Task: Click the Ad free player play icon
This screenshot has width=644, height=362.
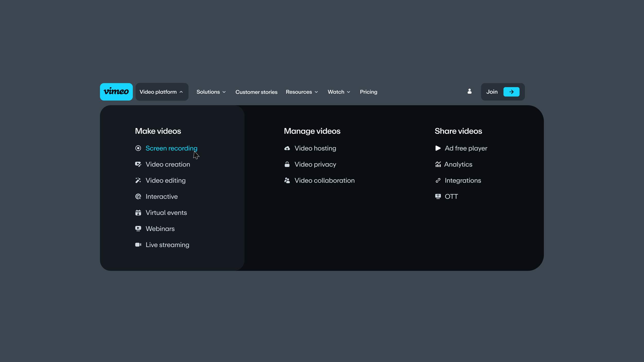Action: point(438,148)
